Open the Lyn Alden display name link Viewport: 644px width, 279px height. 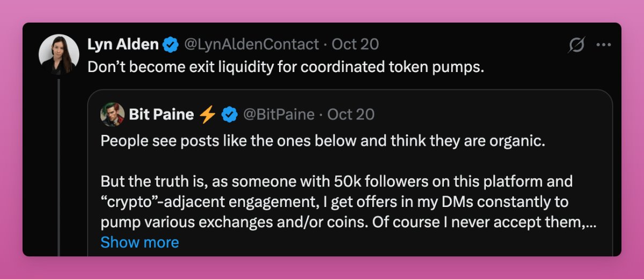click(123, 45)
